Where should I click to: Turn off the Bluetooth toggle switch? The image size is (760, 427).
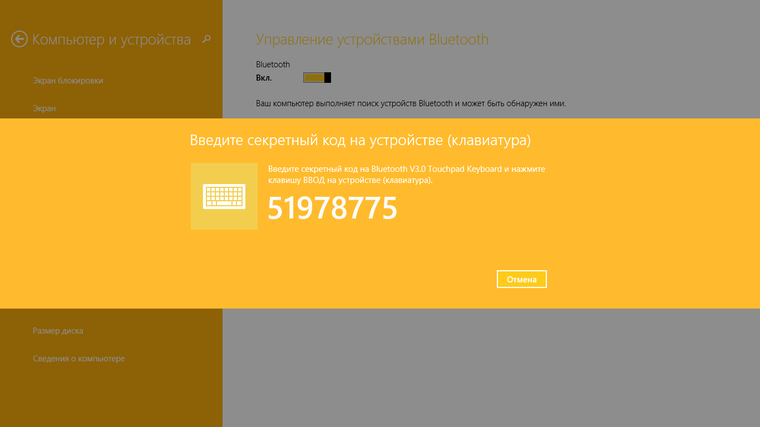[x=317, y=78]
